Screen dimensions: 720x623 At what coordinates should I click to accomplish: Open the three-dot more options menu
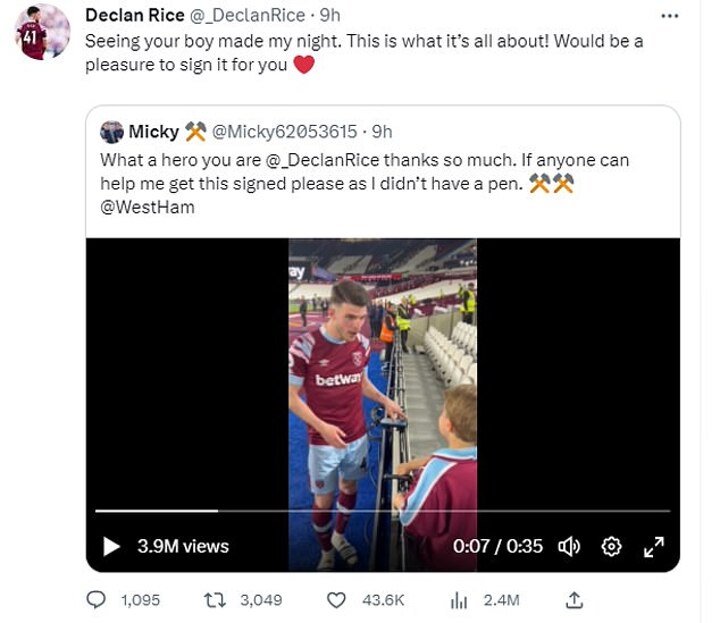[669, 16]
